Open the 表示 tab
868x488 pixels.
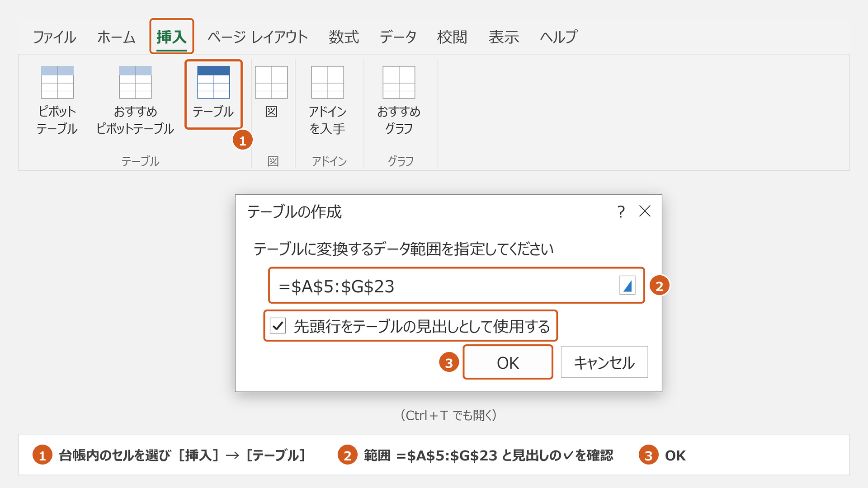pos(504,37)
